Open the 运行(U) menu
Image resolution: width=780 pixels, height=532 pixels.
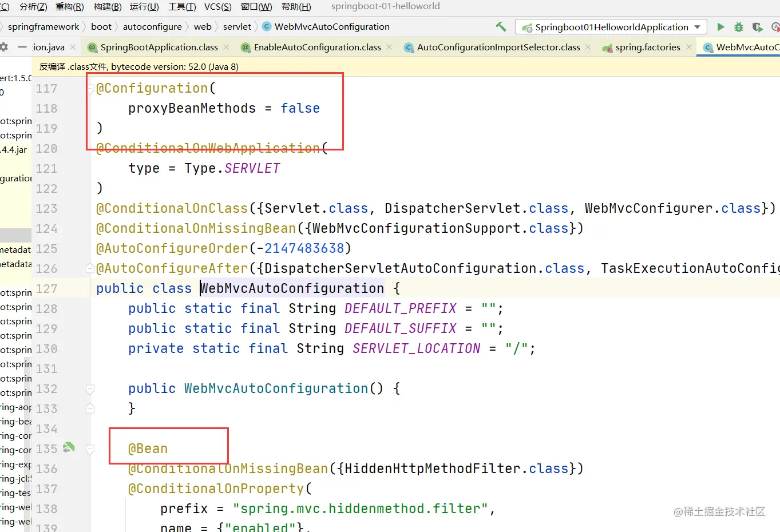pyautogui.click(x=144, y=7)
